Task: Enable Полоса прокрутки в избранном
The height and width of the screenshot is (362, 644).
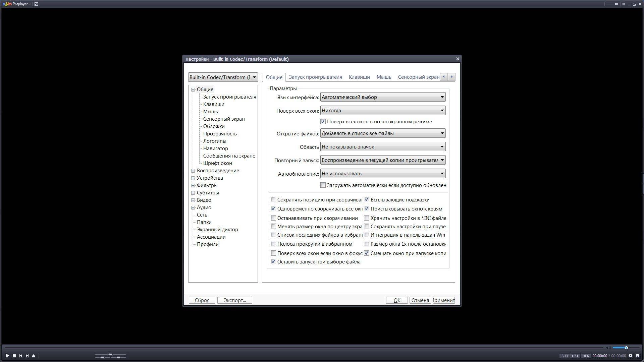Action: 273,244
